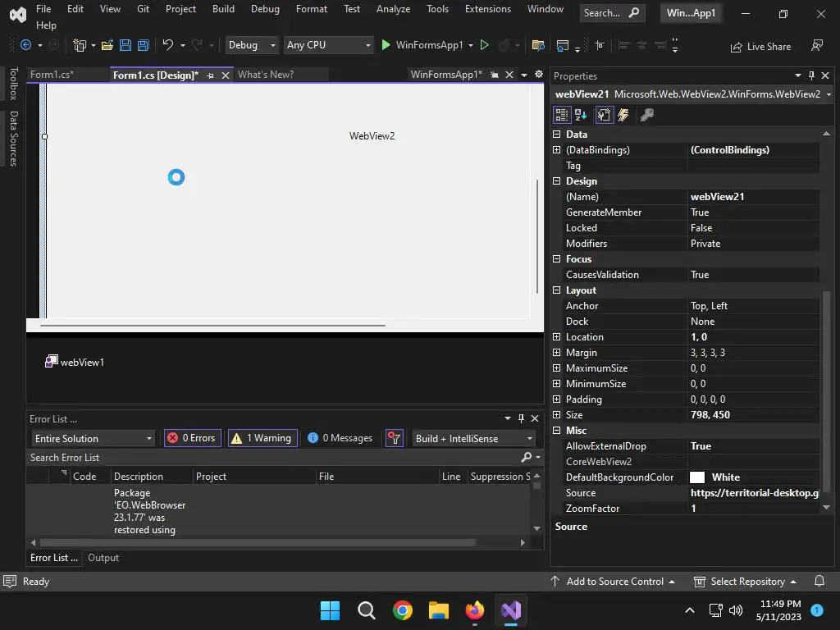The image size is (840, 630).
Task: Click the taskbar Search icon
Action: tap(367, 610)
